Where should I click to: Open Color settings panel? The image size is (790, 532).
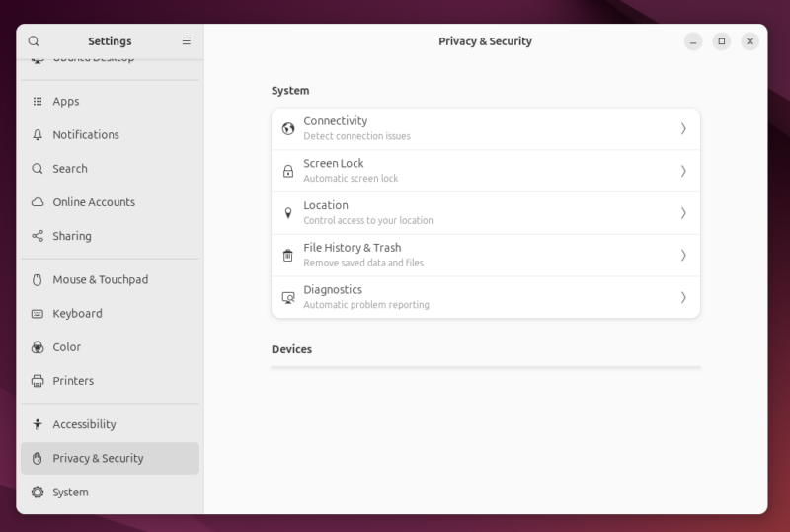tap(110, 347)
